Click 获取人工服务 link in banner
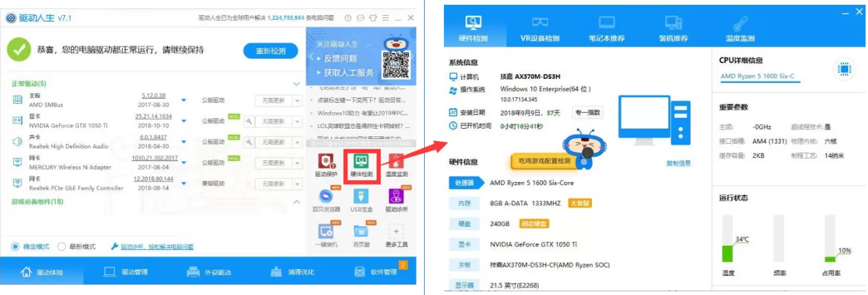The width and height of the screenshot is (868, 295). 349,73
